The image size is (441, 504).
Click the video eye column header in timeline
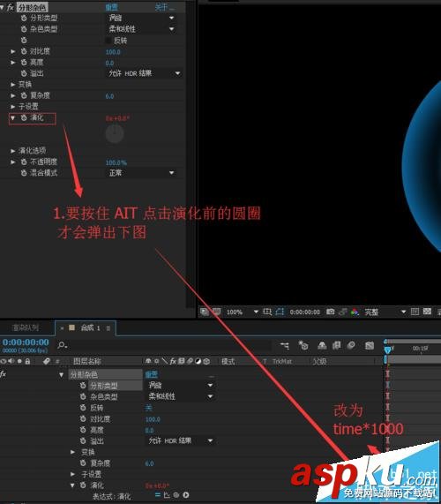(4, 361)
